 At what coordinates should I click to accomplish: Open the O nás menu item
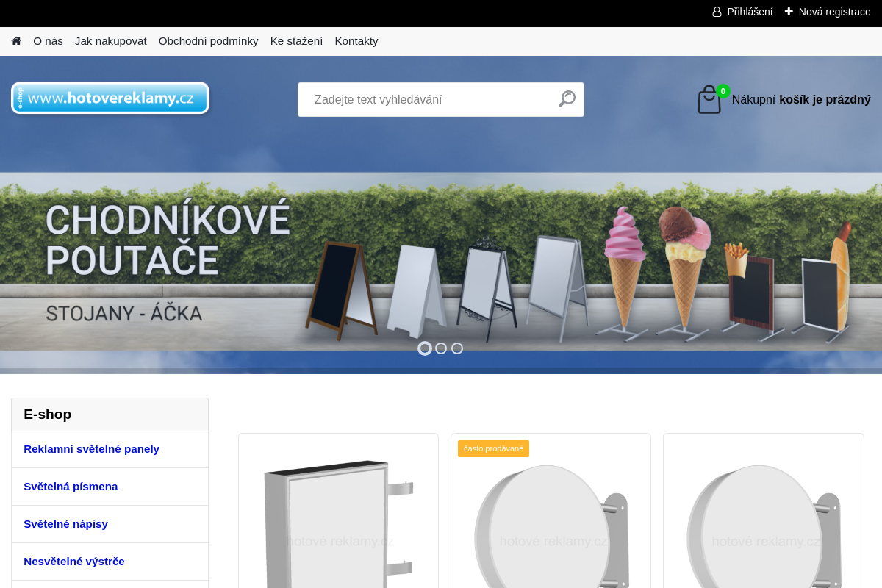[x=48, y=41]
